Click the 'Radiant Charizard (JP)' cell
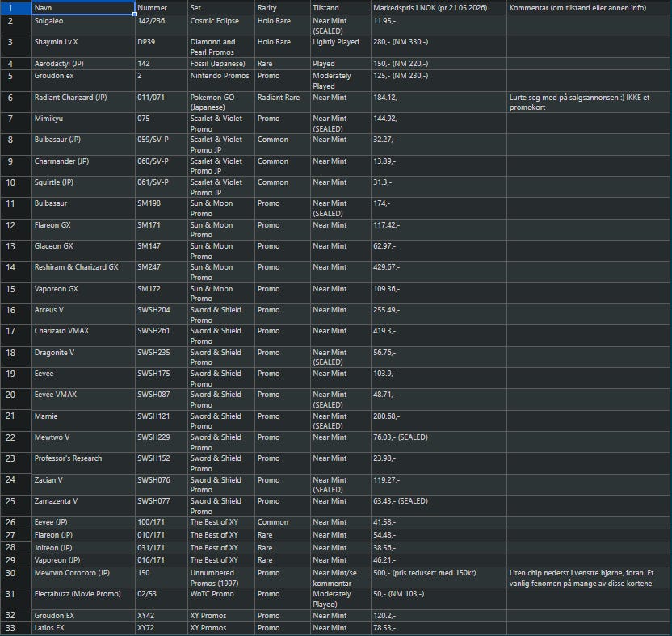 (x=83, y=102)
